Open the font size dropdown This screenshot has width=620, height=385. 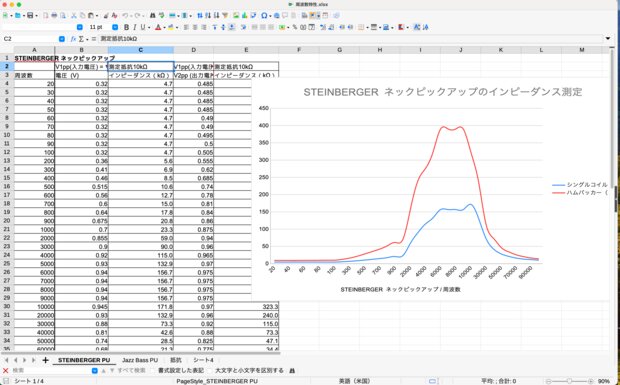[x=115, y=27]
